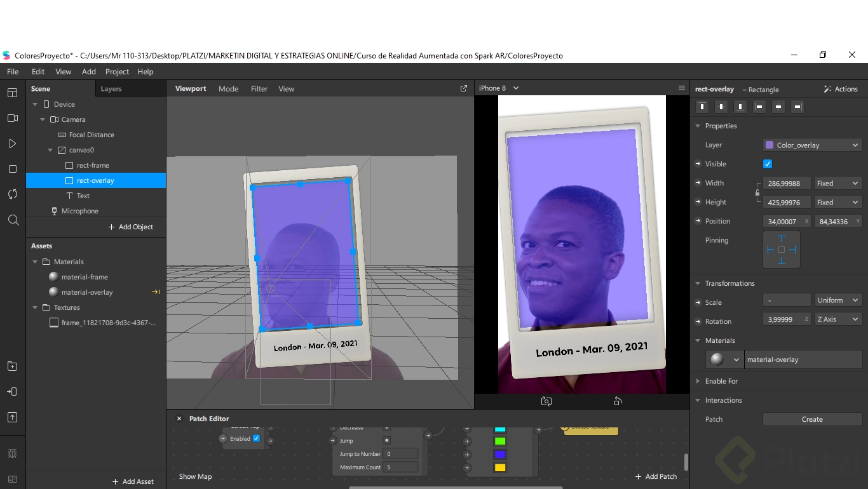Click the align top icon in inspector

click(702, 107)
